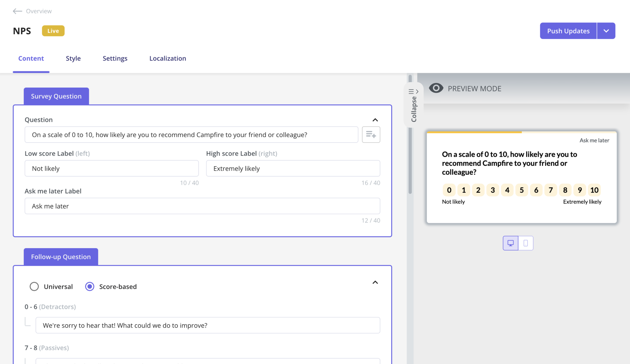Select the desktop preview icon
Screen dimensions: 630x364
[510, 243]
